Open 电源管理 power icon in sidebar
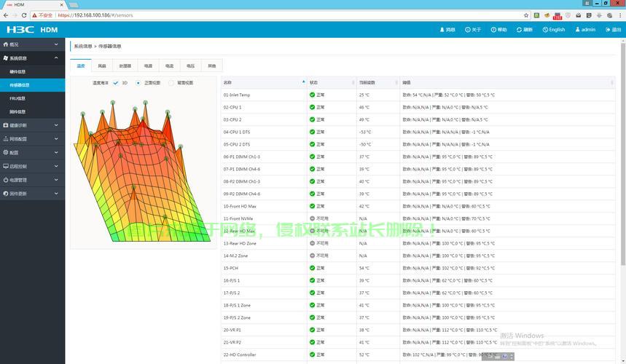This screenshot has width=626, height=364. 6,180
